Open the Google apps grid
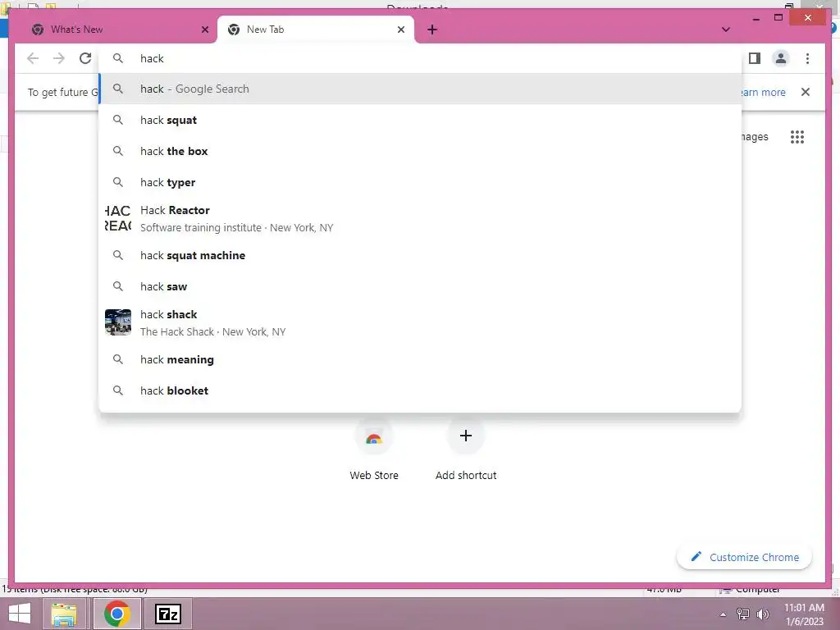 [x=797, y=137]
